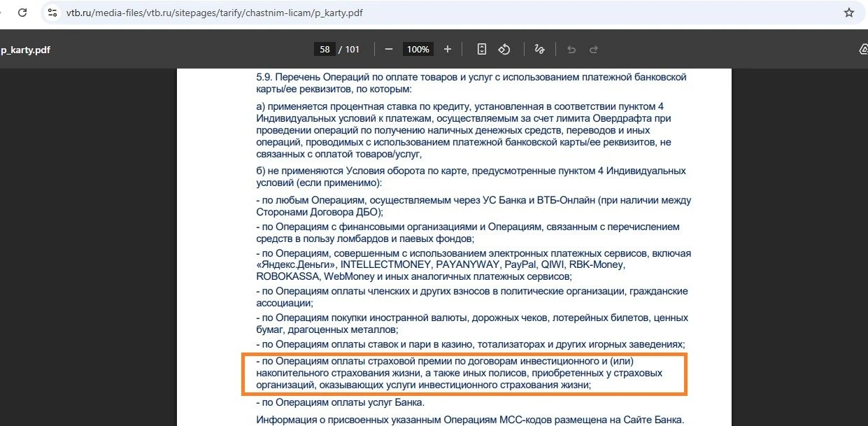
Task: Activate the draw annotation tool
Action: 539,49
